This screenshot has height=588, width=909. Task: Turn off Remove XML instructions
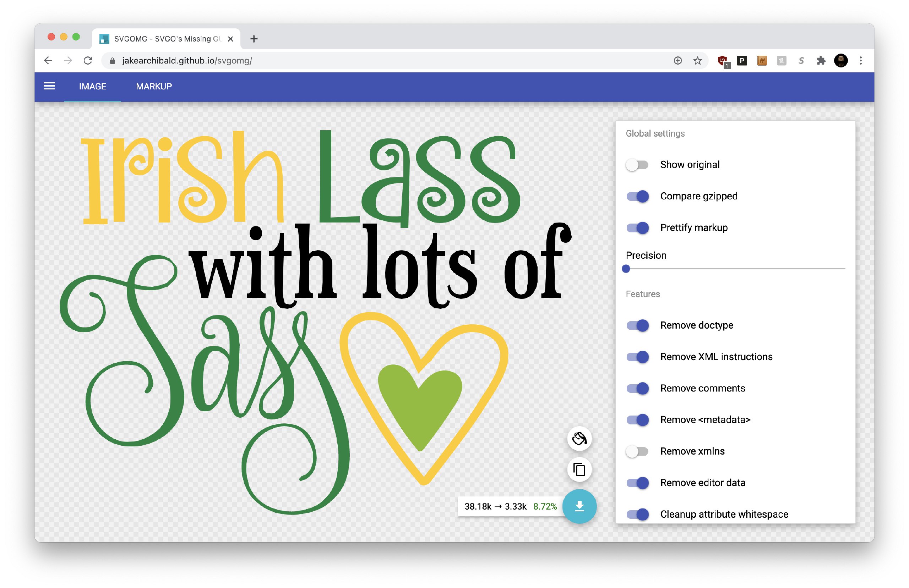pyautogui.click(x=637, y=357)
